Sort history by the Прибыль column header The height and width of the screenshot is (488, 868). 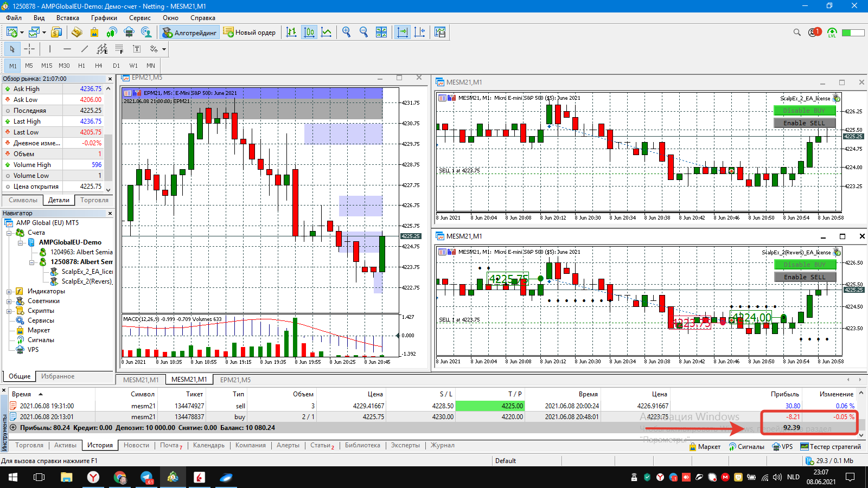pos(784,394)
